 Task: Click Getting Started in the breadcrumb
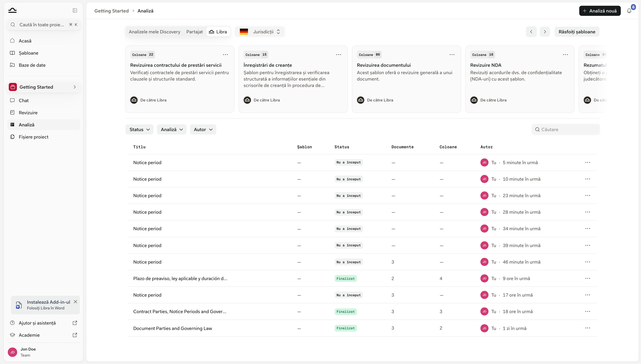111,11
